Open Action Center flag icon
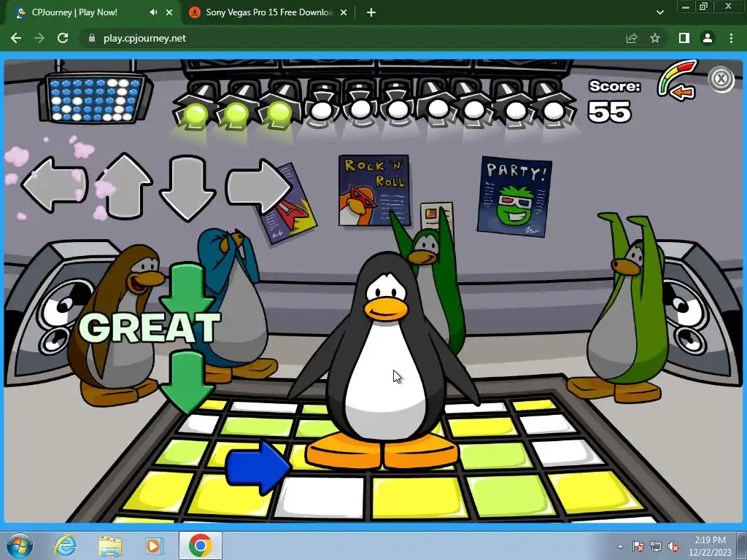Image resolution: width=747 pixels, height=560 pixels. pos(638,547)
